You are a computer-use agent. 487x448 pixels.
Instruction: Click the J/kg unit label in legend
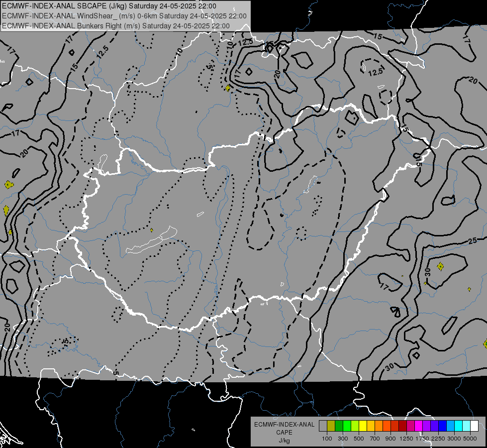[284, 441]
